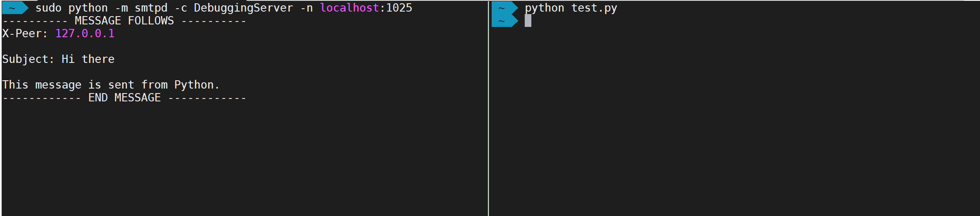This screenshot has height=216, width=980.
Task: Click the 'END MESSAGE' footer line
Action: tap(124, 98)
